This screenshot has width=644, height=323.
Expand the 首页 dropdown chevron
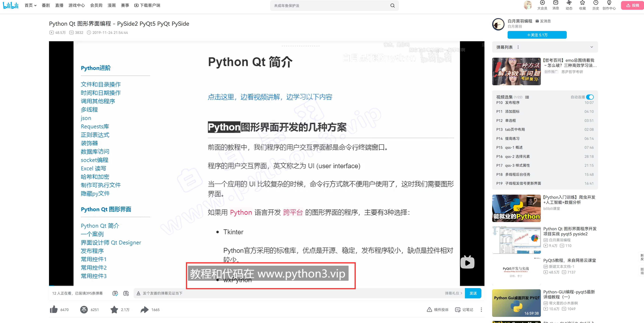pos(35,5)
